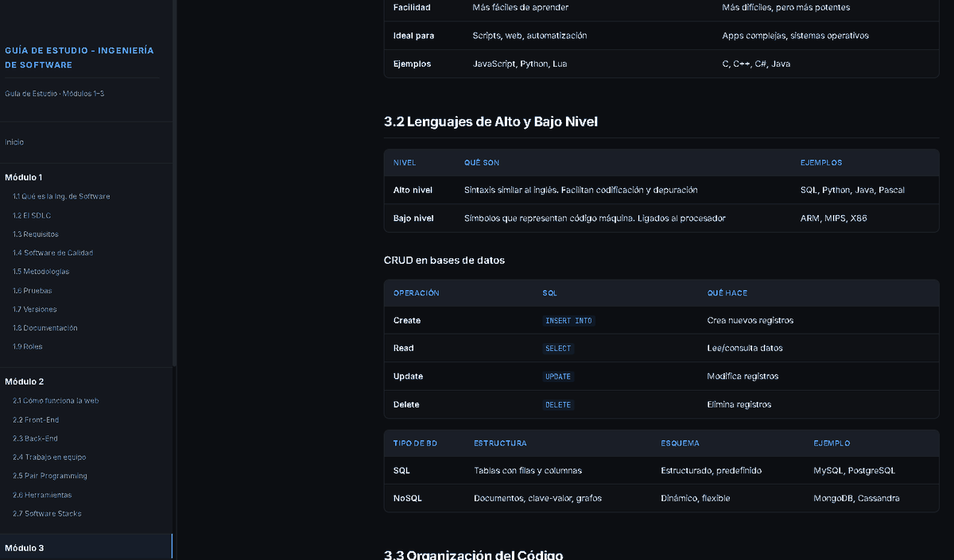Go to 2.4 Trabajo en equipo
The image size is (954, 560).
click(49, 458)
